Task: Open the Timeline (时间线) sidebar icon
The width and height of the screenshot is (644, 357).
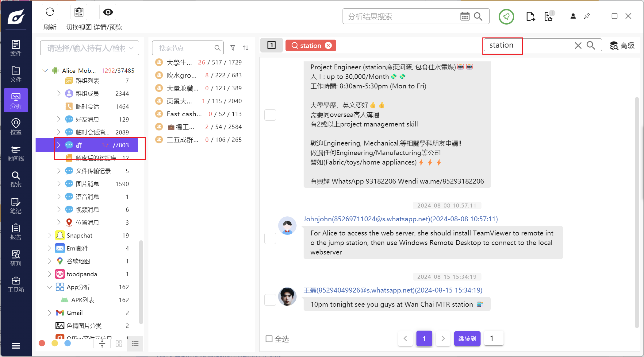Action: (16, 153)
